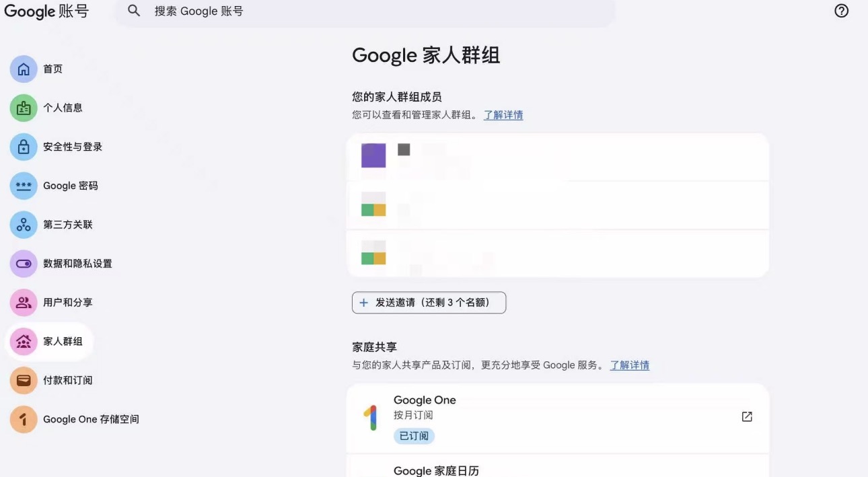This screenshot has width=868, height=477.
Task: Click 了解详情 link under 家庭共享
Action: 630,365
